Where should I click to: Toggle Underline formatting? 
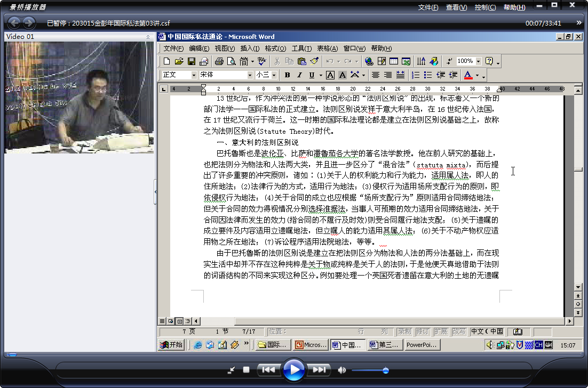pos(312,75)
